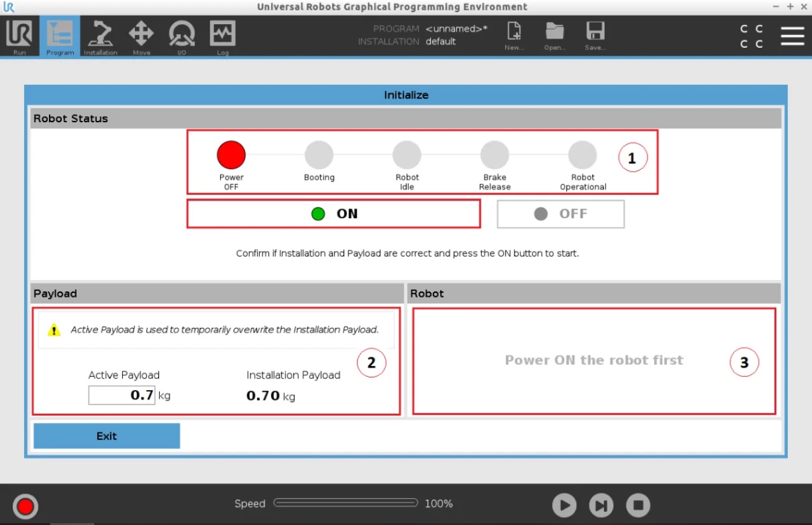Open the I/O tab
The height and width of the screenshot is (525, 812).
(181, 37)
